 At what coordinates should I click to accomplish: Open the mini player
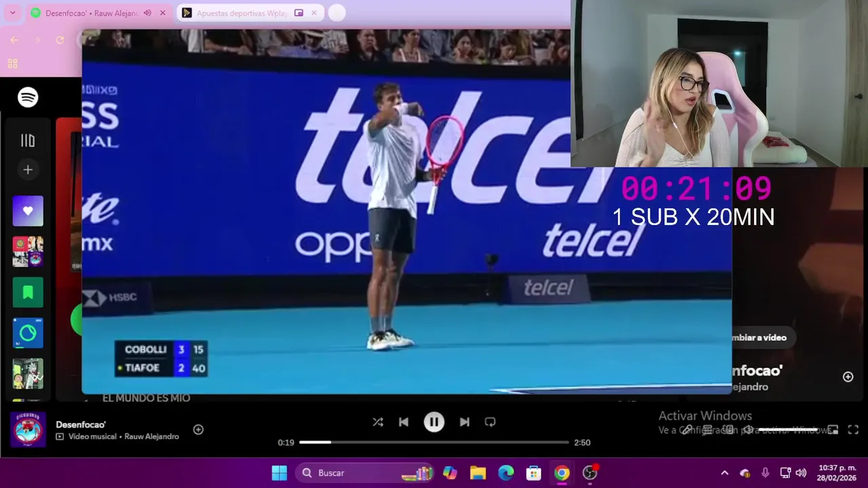pos(833,430)
